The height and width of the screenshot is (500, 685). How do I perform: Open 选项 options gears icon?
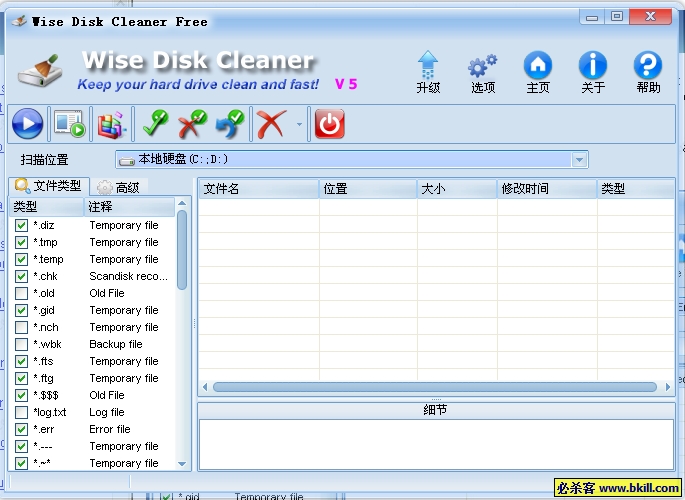click(483, 73)
